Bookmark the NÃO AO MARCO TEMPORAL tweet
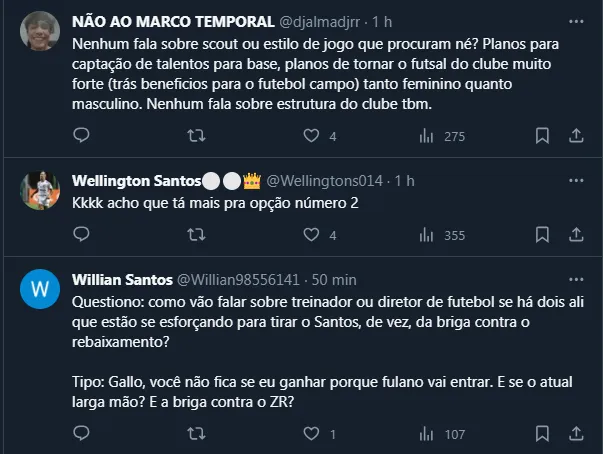This screenshot has height=454, width=603. [x=541, y=136]
